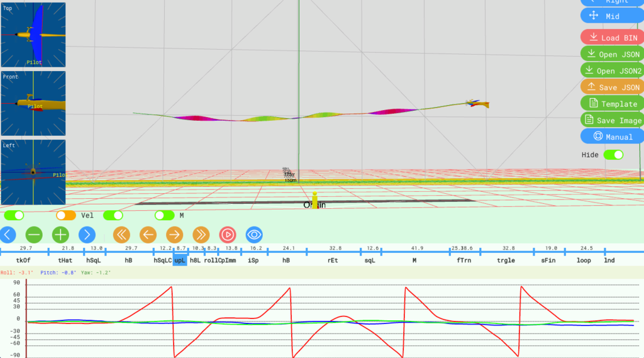Select the tHat maneuver segment
The height and width of the screenshot is (358, 644).
click(x=65, y=260)
